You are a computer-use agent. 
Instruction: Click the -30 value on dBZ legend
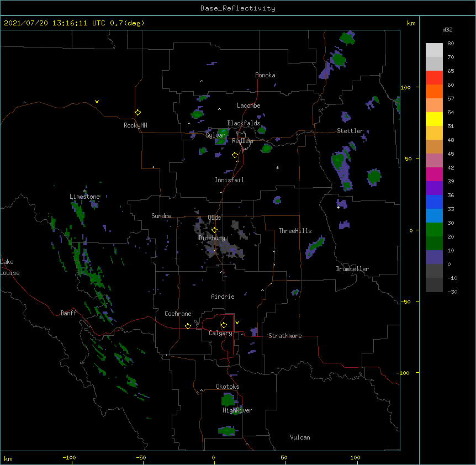452,292
